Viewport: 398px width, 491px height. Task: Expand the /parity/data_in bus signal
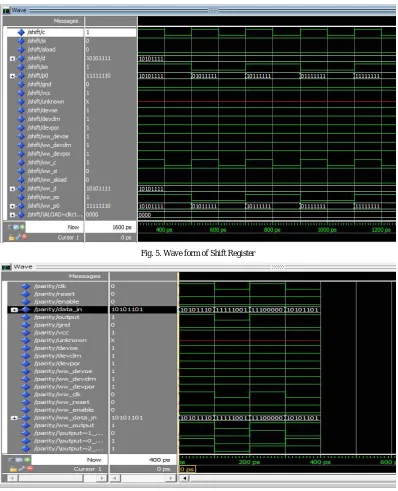[x=14, y=310]
